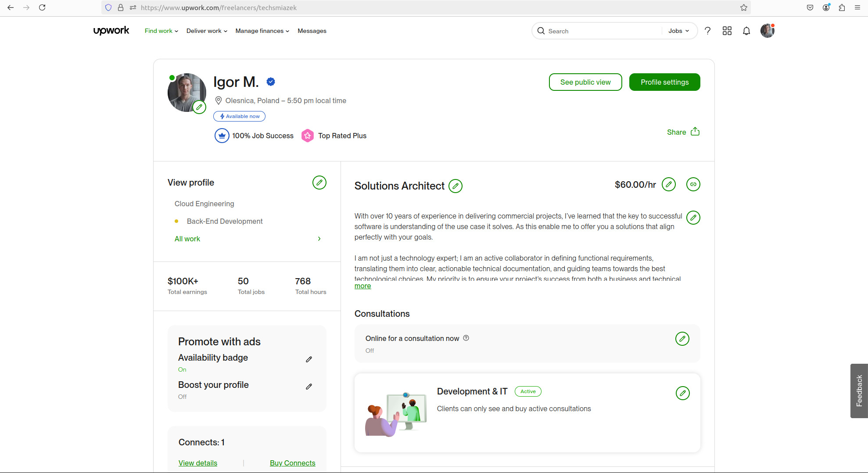Open the Share icon on the profile
Screen dimensions: 868x473
click(x=696, y=132)
